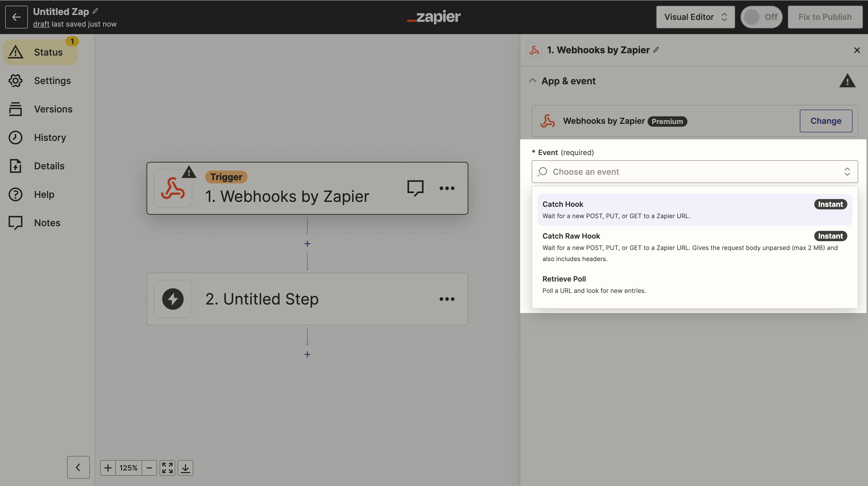
Task: Toggle the Zap On/Off switch
Action: 761,17
